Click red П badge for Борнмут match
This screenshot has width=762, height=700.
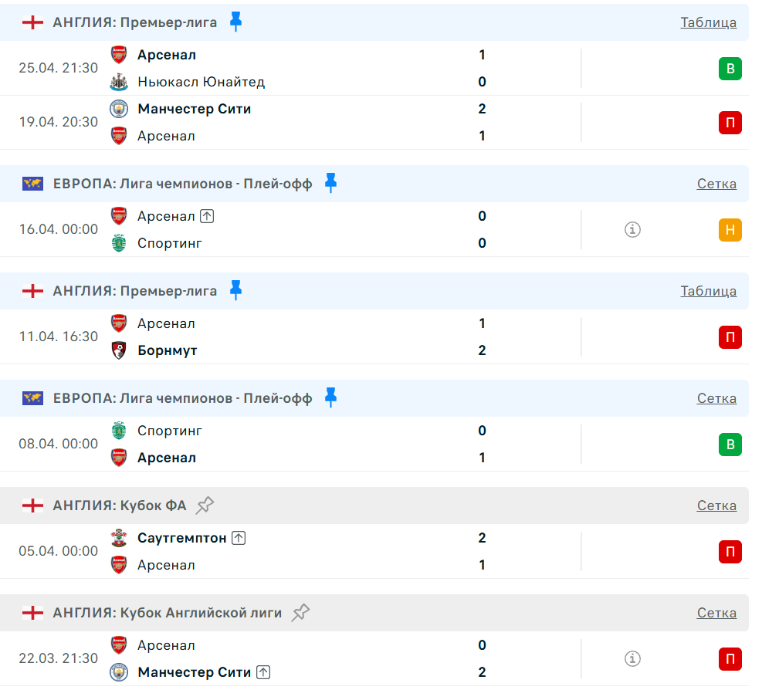tap(730, 336)
